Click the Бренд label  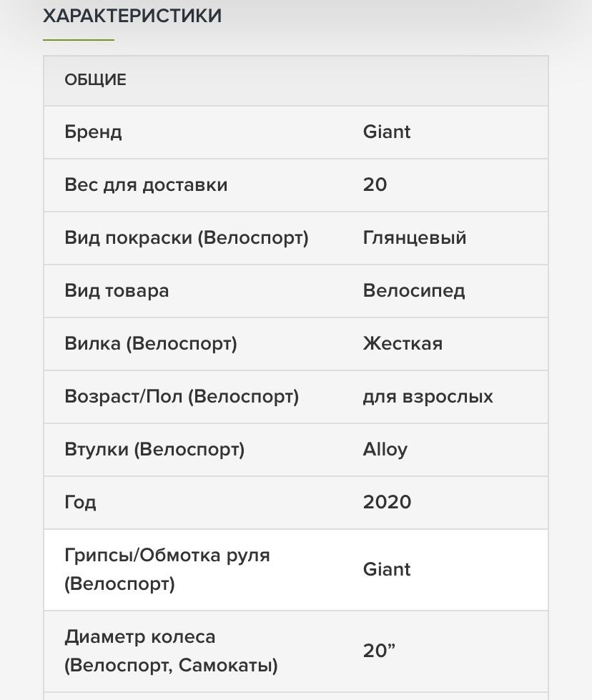click(x=93, y=132)
